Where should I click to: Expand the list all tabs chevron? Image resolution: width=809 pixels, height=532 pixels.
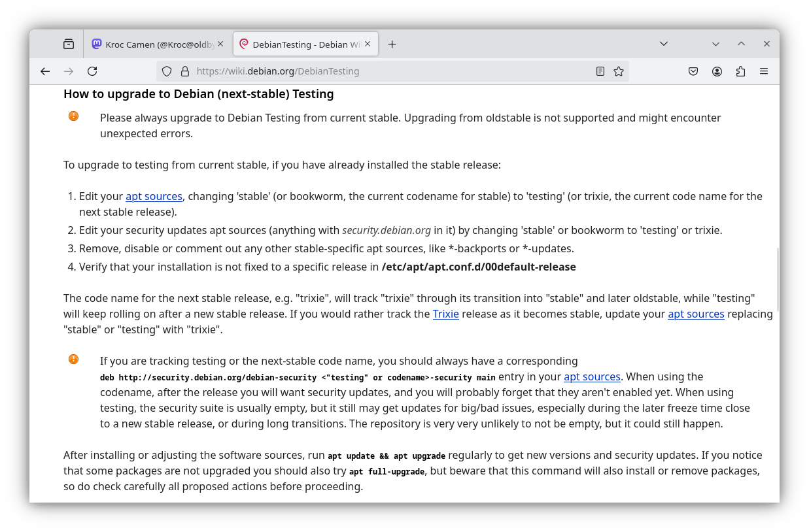pos(664,44)
